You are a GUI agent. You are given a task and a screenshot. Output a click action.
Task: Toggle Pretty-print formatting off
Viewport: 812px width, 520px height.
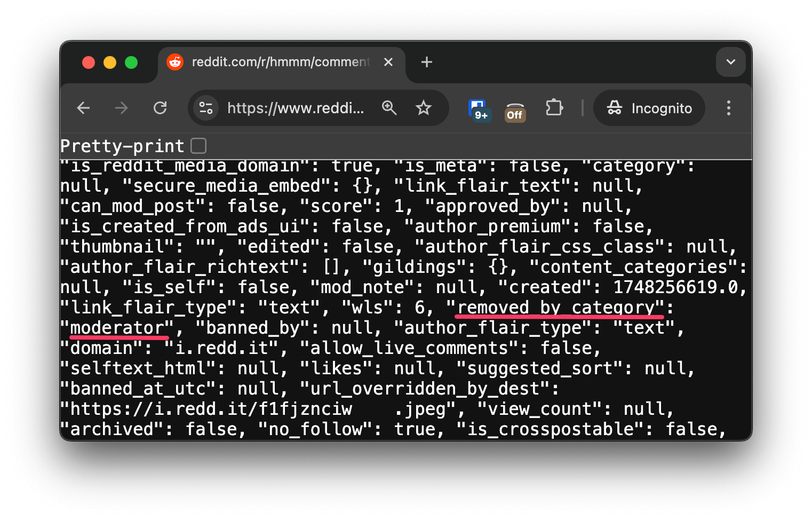[x=198, y=145]
